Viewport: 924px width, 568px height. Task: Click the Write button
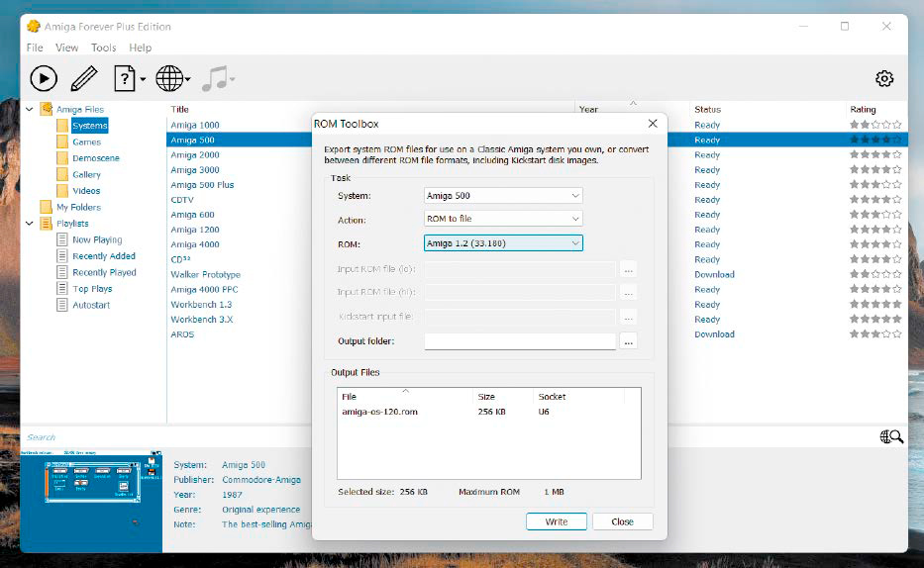click(557, 521)
